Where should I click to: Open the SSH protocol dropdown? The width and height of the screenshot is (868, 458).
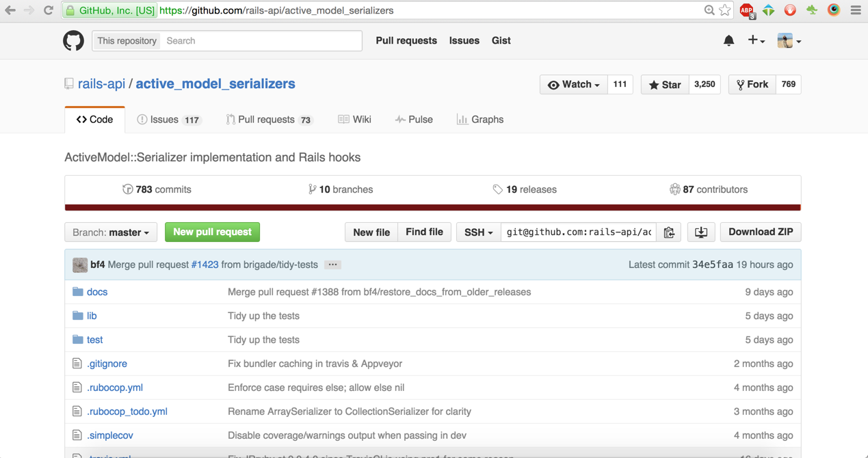[478, 232]
